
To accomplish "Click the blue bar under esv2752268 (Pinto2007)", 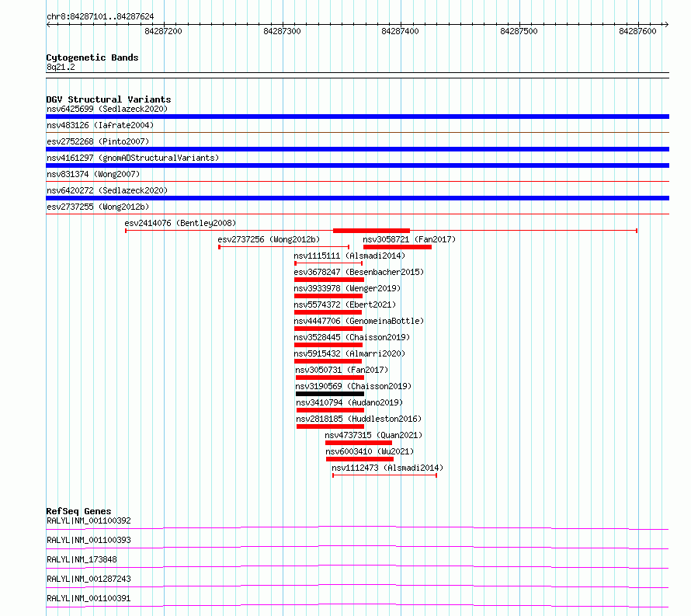I will click(357, 149).
